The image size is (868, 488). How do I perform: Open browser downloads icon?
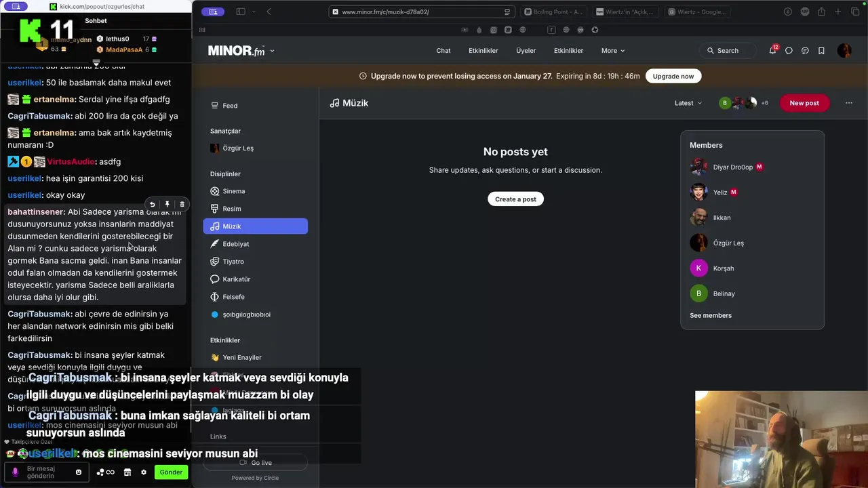pyautogui.click(x=788, y=12)
